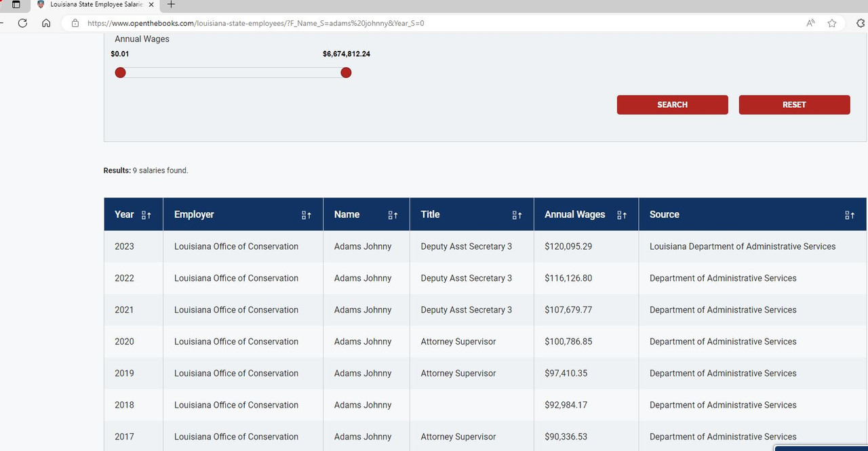The image size is (868, 451).
Task: Click Attorney Supervisor title in 2017 row
Action: (x=458, y=437)
